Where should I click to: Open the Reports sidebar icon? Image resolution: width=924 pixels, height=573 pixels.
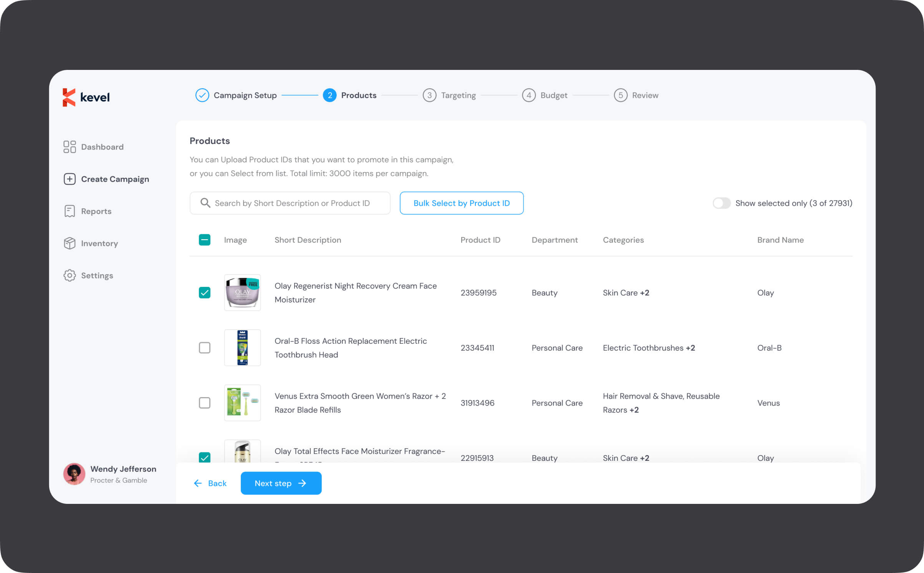click(70, 211)
